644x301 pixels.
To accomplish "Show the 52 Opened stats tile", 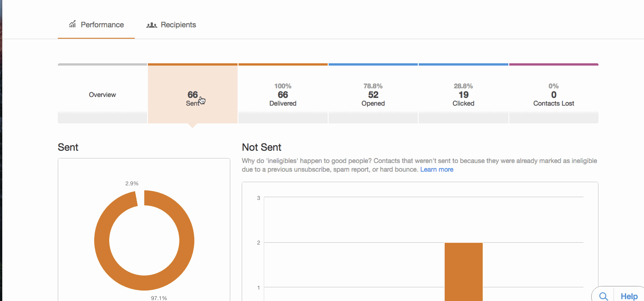I will coord(373,95).
